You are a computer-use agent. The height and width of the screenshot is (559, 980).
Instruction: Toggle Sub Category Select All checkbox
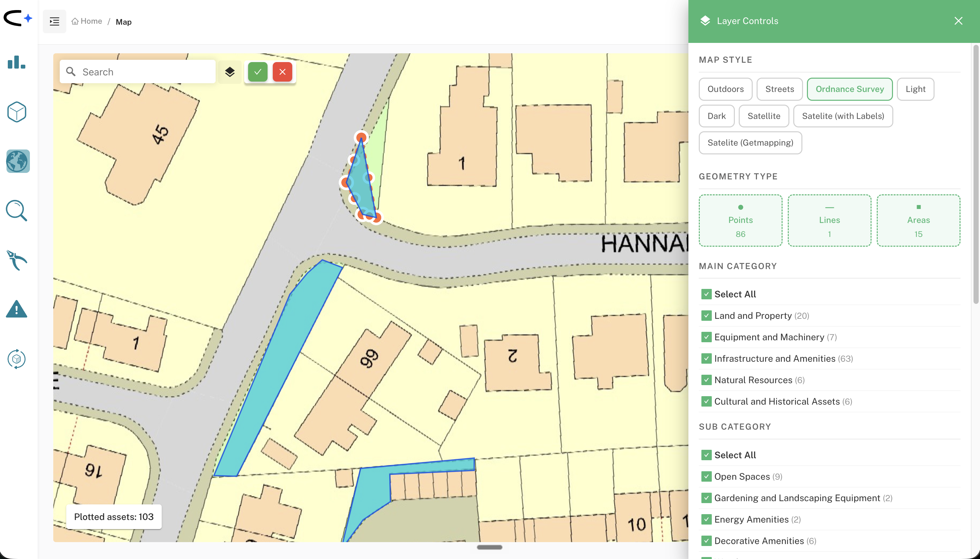tap(706, 455)
